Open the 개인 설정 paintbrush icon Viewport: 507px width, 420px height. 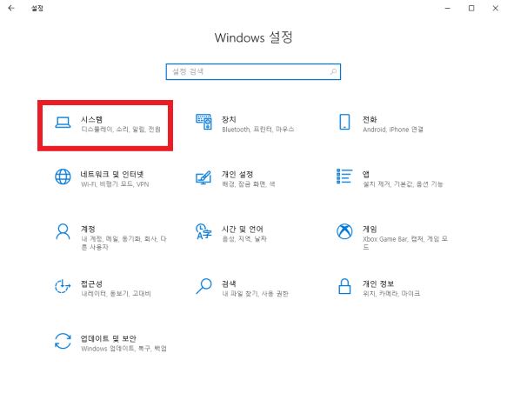[203, 177]
